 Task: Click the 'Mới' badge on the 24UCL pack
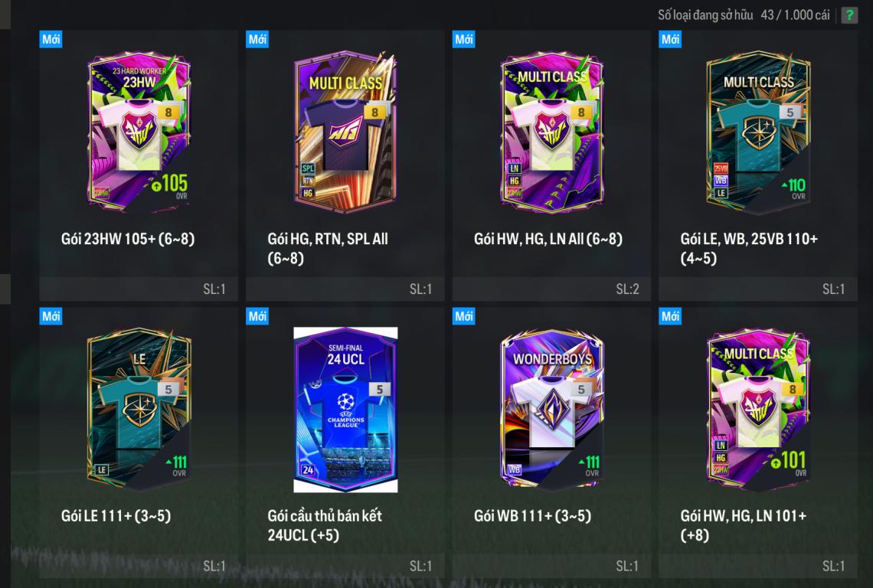pos(257,316)
